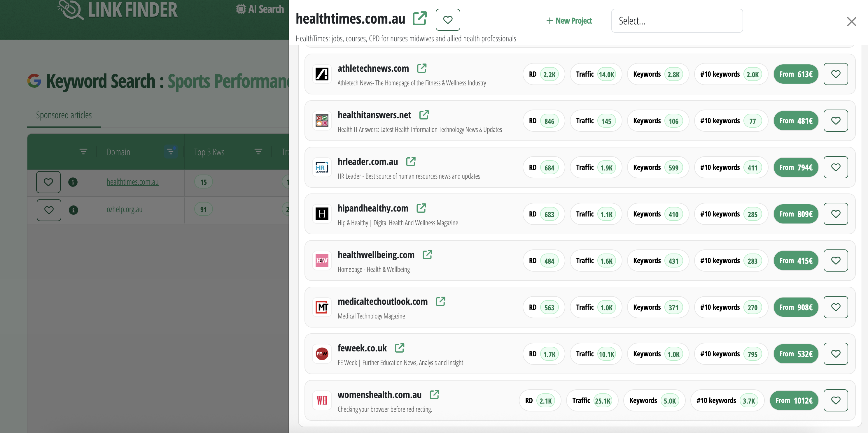Show info for ozhelp.org.au row
Screen dimensions: 868x433
pyautogui.click(x=73, y=210)
